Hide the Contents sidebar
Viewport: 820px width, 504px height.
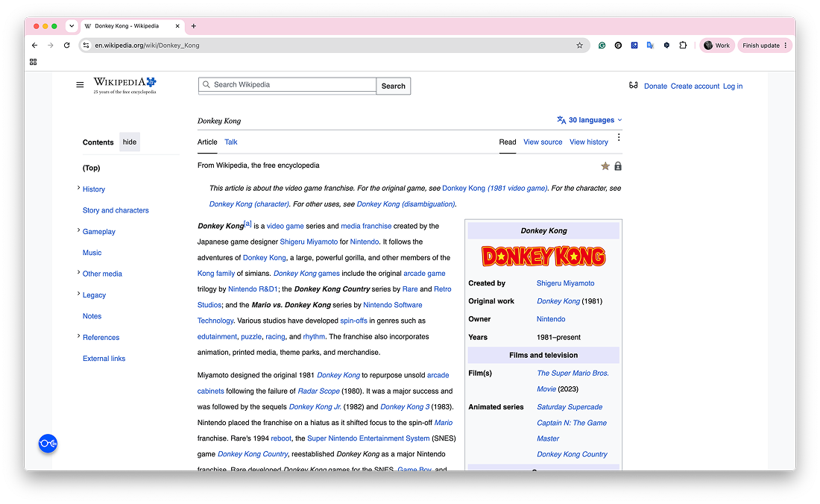(x=130, y=142)
